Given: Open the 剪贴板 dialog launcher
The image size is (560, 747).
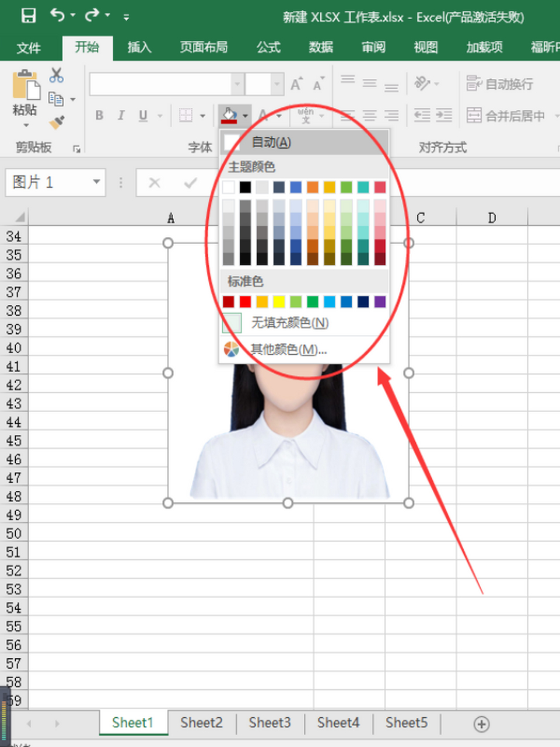Looking at the screenshot, I should tap(76, 149).
